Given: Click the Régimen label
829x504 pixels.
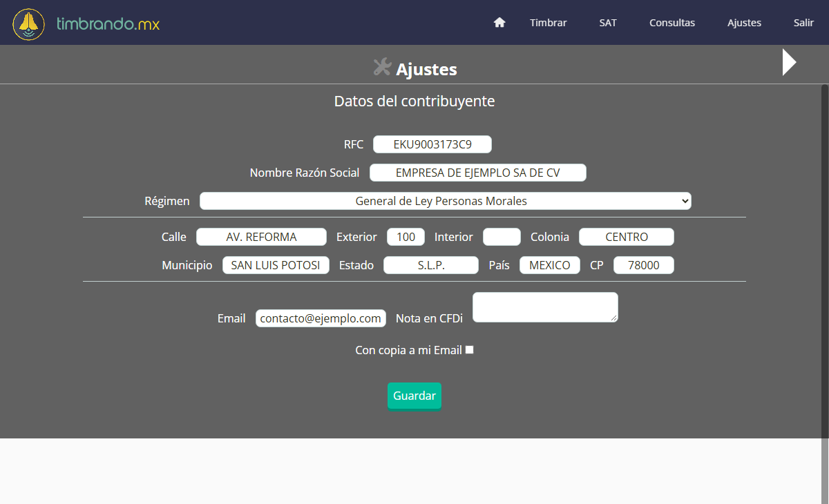Looking at the screenshot, I should [167, 201].
